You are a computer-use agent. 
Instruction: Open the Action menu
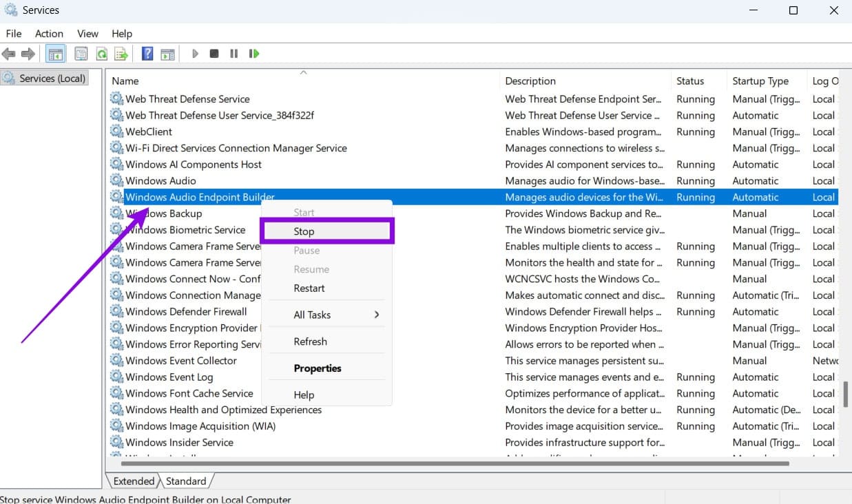click(49, 33)
